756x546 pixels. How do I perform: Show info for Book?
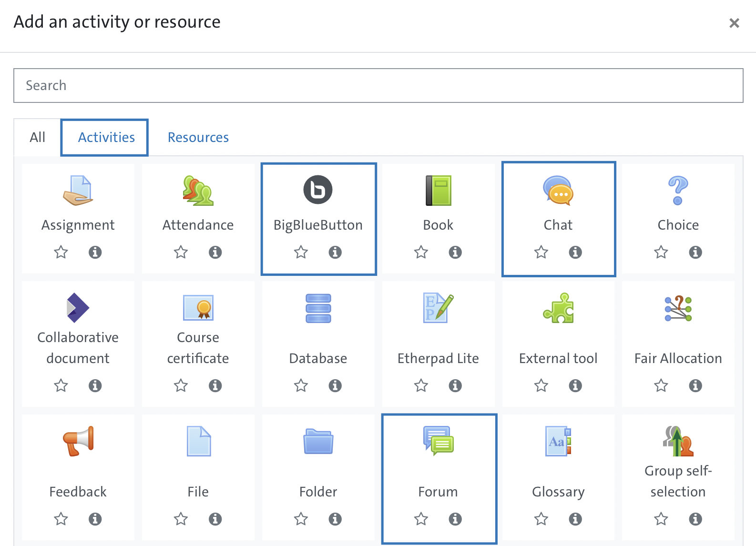[455, 252]
